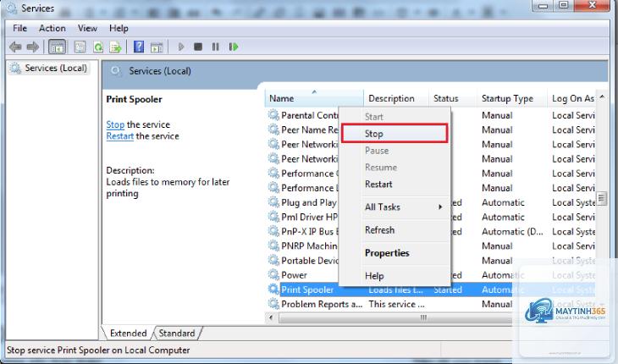Sort by the Status column header
The height and width of the screenshot is (364, 618).
(x=452, y=98)
